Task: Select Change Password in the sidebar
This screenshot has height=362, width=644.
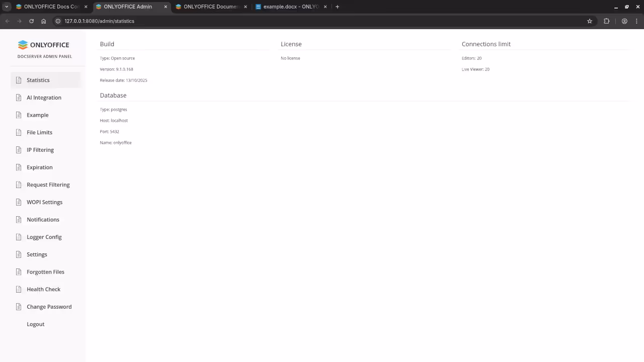Action: point(49,307)
